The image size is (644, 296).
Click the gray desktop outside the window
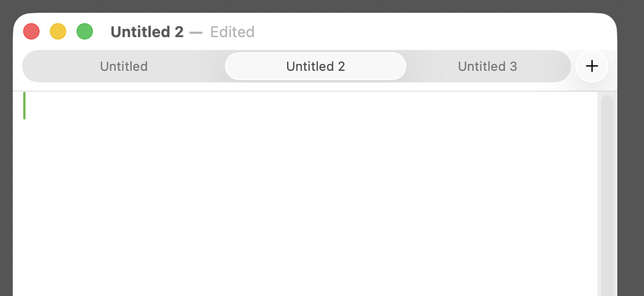[x=631, y=164]
